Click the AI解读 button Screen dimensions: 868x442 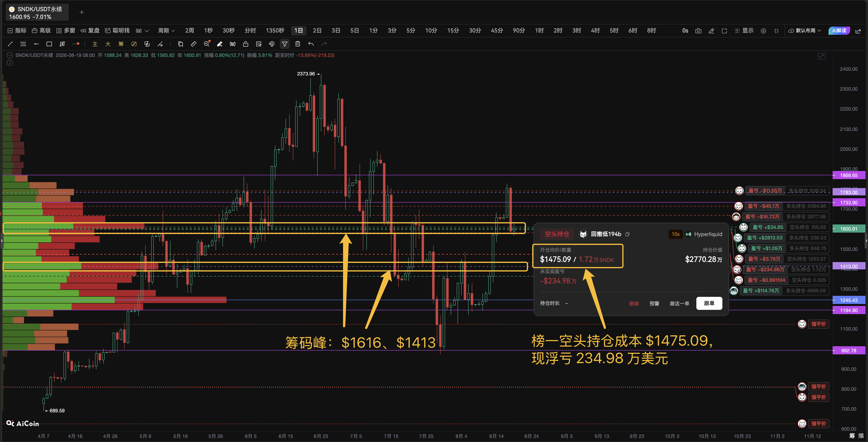[839, 31]
